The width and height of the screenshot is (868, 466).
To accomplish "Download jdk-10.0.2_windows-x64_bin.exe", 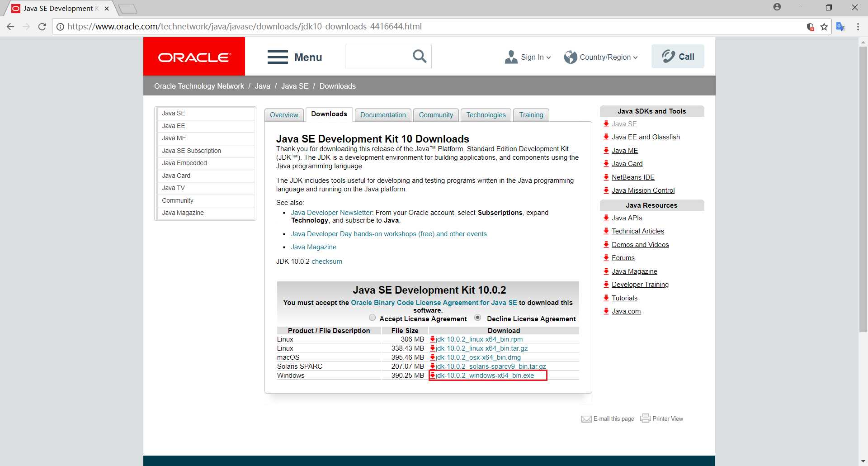I will click(485, 375).
